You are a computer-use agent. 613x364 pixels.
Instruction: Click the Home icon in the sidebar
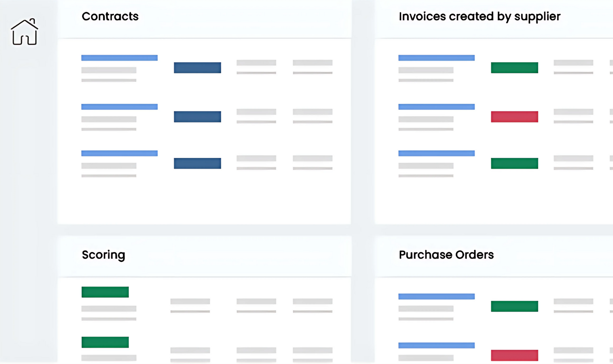[24, 32]
